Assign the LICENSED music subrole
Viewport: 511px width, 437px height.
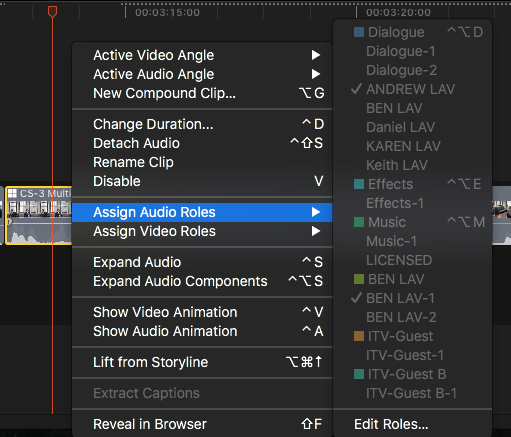pyautogui.click(x=413, y=260)
